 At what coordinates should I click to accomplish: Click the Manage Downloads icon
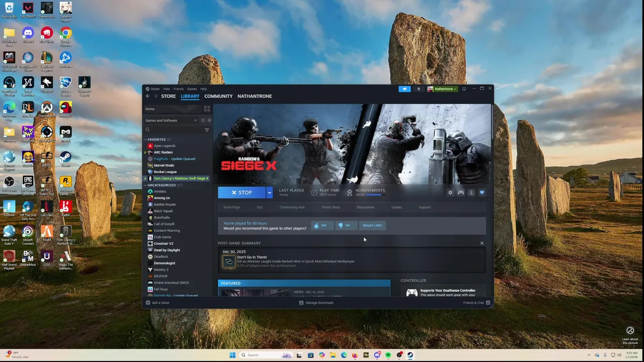click(x=301, y=303)
